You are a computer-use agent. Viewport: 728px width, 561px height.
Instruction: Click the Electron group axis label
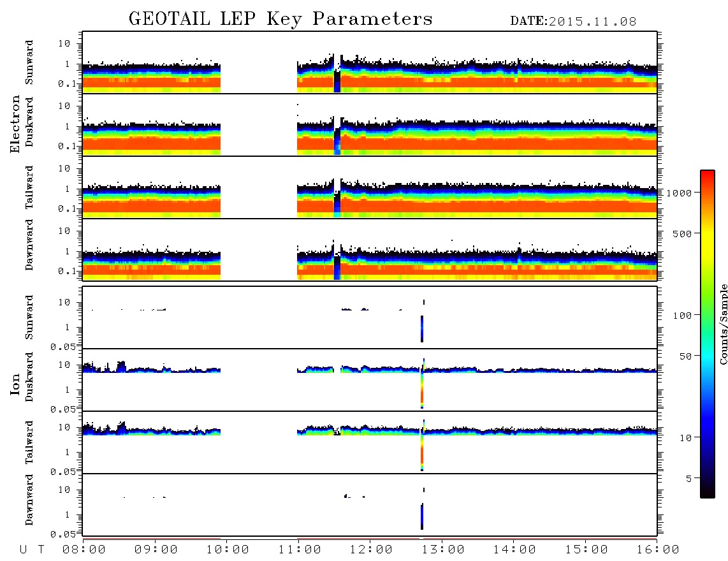15,124
